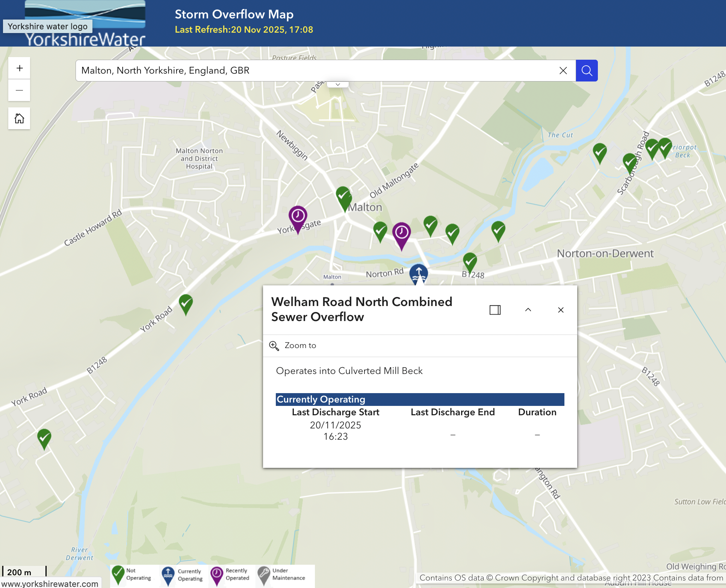This screenshot has height=588, width=726.
Task: Reset map with the home icon
Action: (x=20, y=119)
